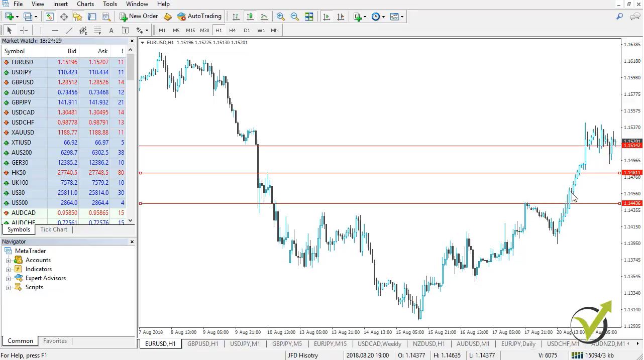Screen dimensions: 644x360
Task: Switch timeframe to M15
Action: pyautogui.click(x=190, y=30)
